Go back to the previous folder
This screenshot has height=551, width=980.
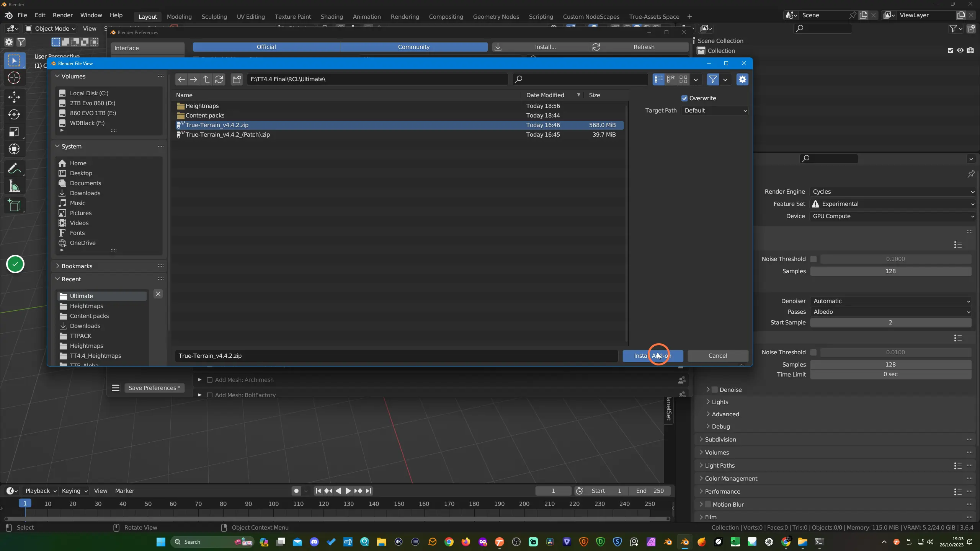(x=181, y=79)
